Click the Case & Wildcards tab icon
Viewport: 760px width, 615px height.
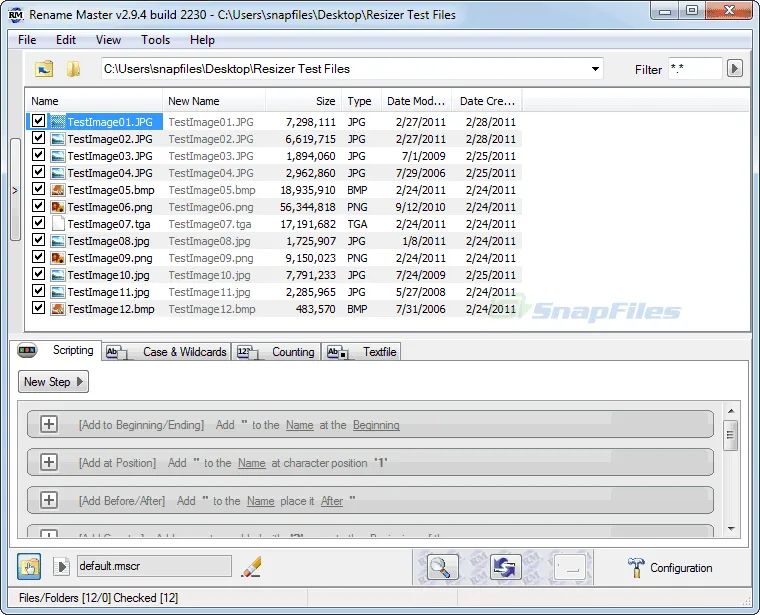[117, 352]
